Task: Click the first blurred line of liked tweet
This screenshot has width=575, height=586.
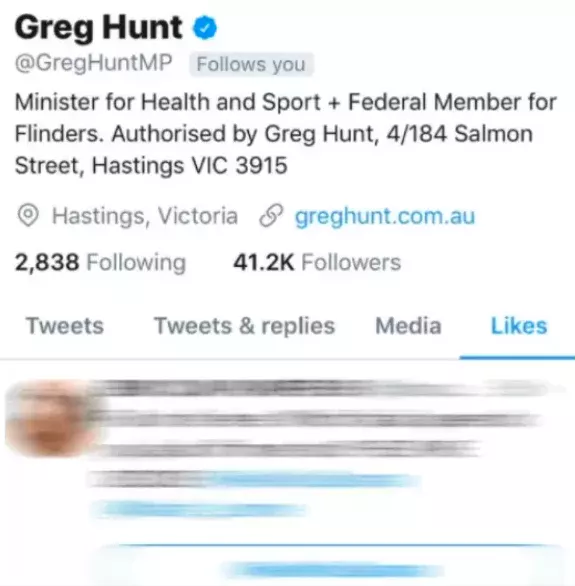Action: coord(321,388)
